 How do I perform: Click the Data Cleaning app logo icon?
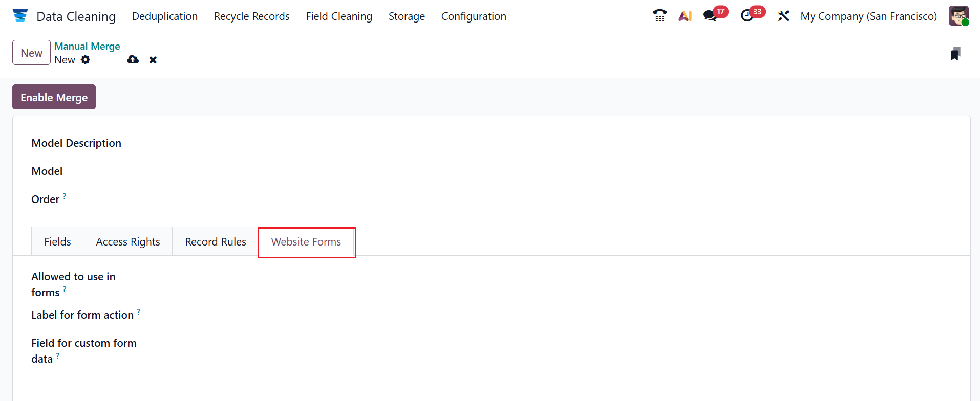[x=20, y=16]
